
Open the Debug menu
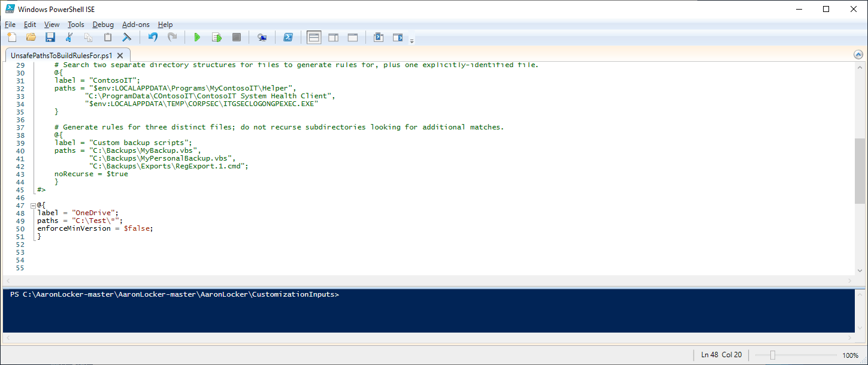[103, 25]
